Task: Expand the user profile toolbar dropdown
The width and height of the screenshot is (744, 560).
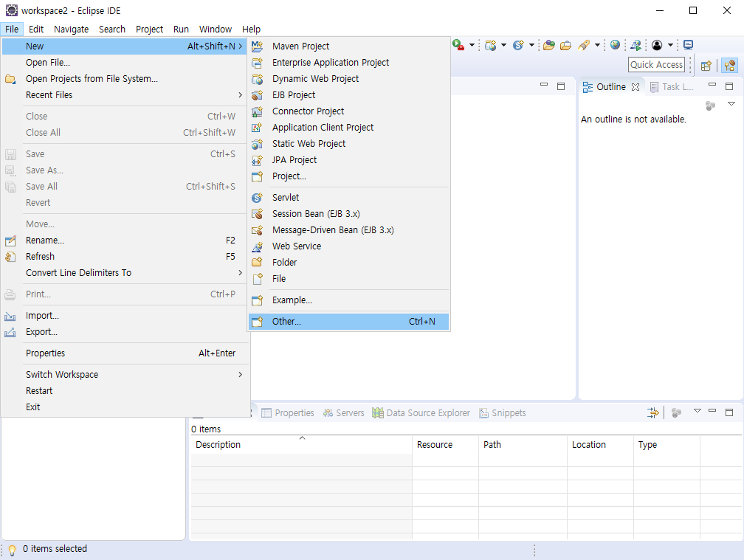Action: pyautogui.click(x=670, y=45)
